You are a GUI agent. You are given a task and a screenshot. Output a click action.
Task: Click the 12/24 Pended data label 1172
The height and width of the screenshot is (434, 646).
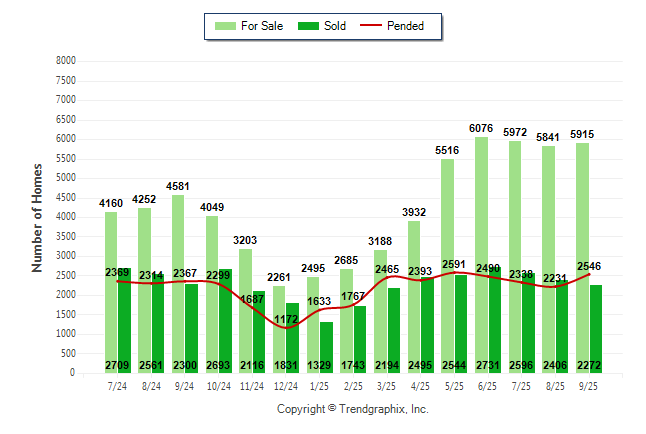[286, 319]
